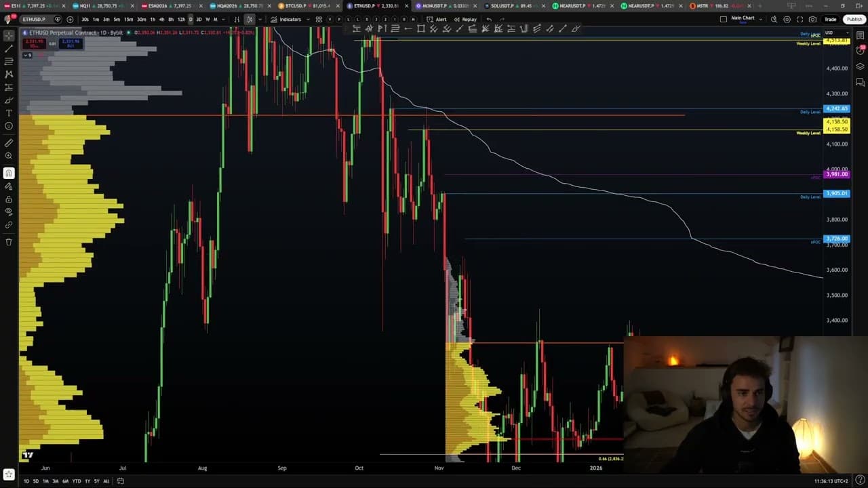Select the 4h timeframe
The width and height of the screenshot is (868, 488).
point(161,19)
